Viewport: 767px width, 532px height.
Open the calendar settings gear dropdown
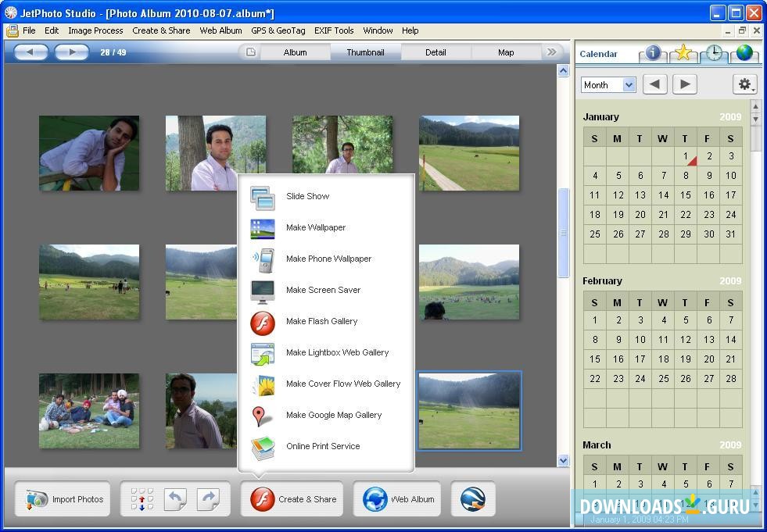[x=744, y=84]
